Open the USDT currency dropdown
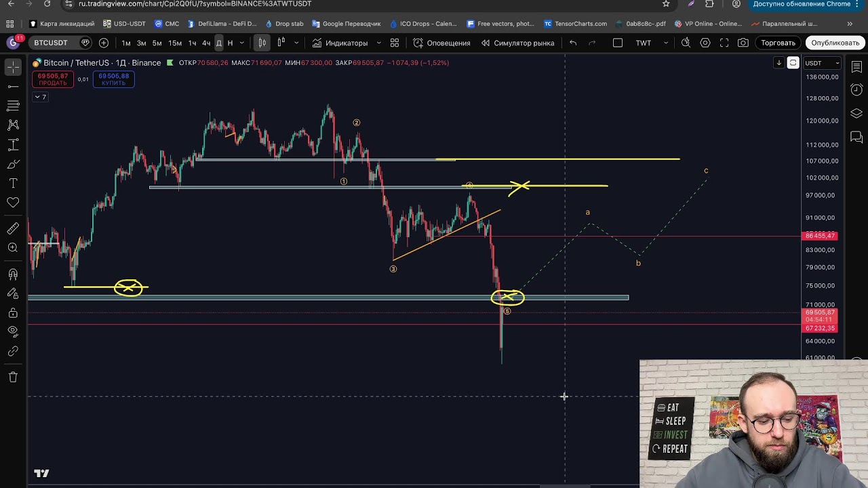 click(822, 63)
